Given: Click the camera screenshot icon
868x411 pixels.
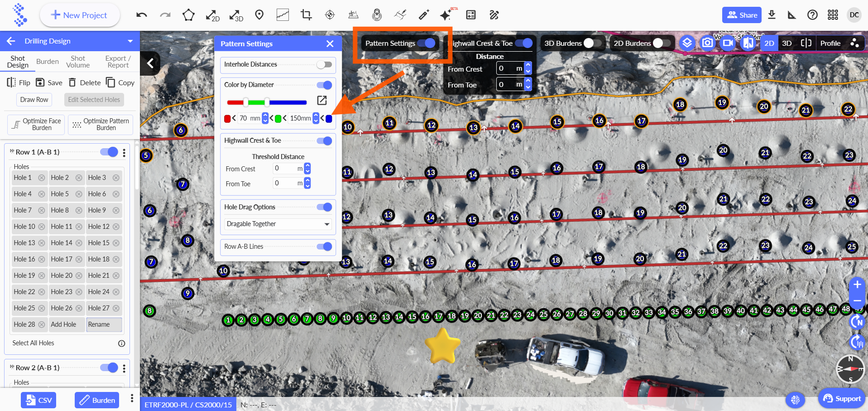Looking at the screenshot, I should pyautogui.click(x=707, y=43).
